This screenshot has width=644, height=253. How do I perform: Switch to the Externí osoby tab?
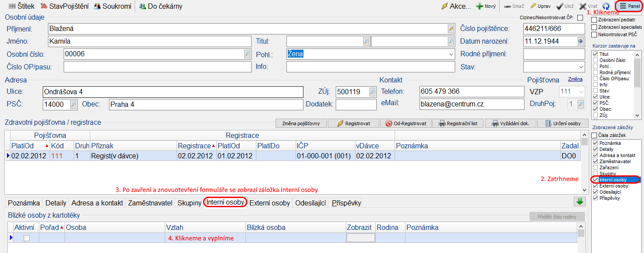[269, 203]
